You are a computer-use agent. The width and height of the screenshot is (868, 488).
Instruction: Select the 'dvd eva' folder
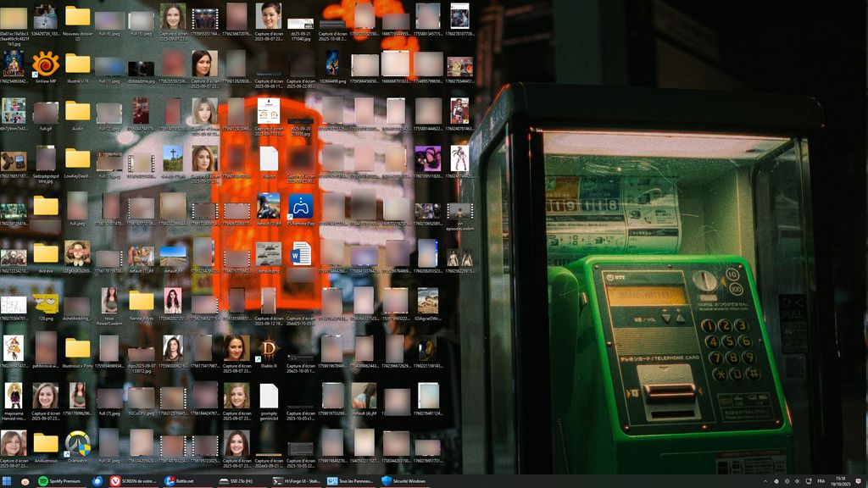click(x=46, y=258)
